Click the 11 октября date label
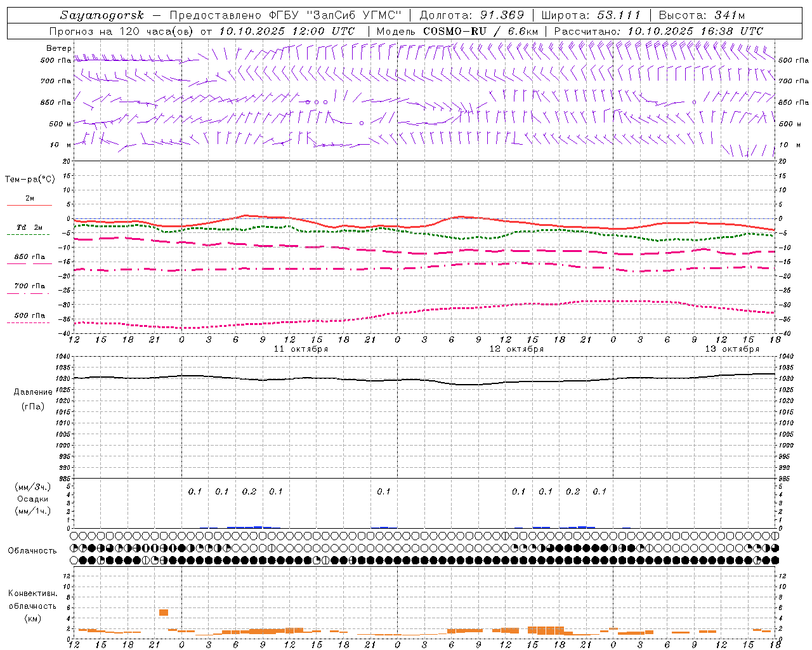Viewport: 812px width, 650px height. click(x=301, y=349)
